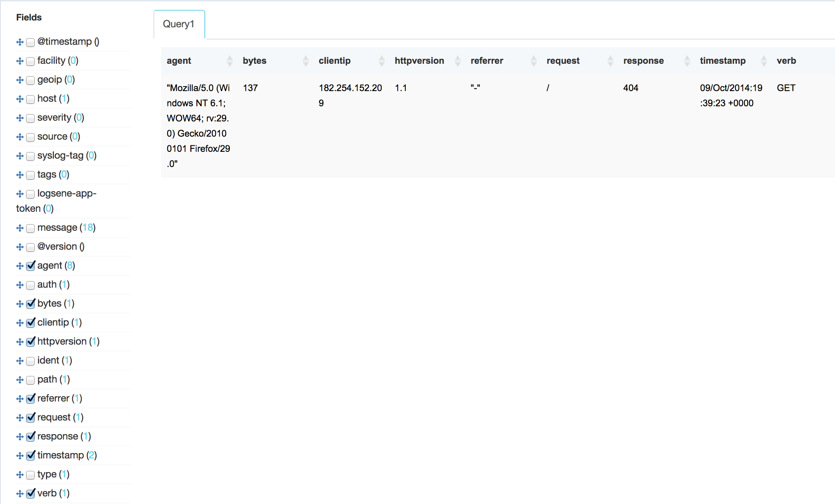Click the move icon beside host field
This screenshot has width=835, height=504.
point(20,99)
